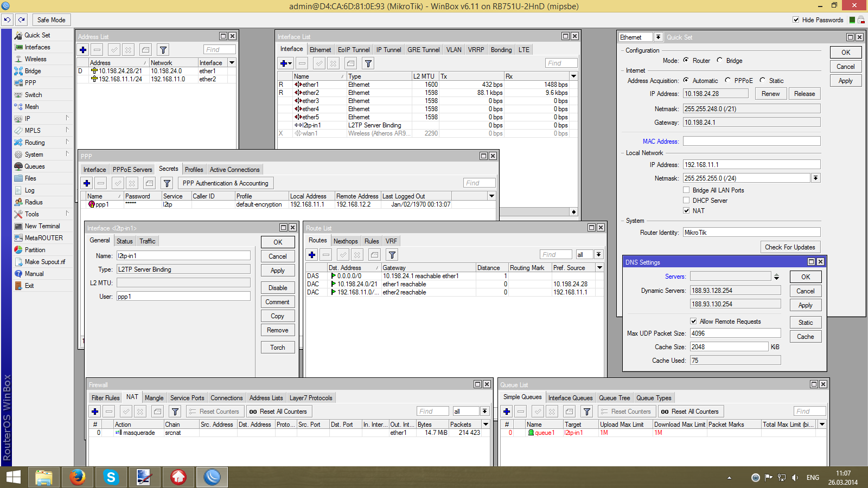Click the undo arrow in the top toolbar

[x=7, y=20]
